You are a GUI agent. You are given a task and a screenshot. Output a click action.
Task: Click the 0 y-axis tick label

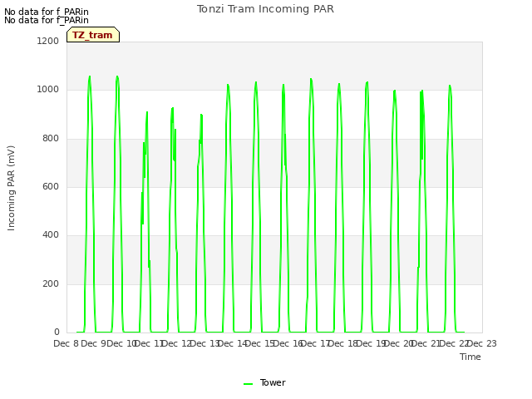[x=57, y=332]
